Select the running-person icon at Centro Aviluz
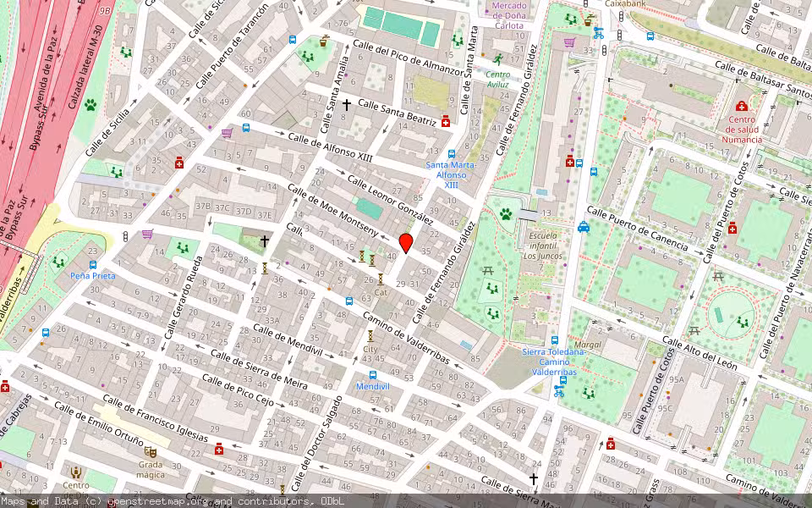The height and width of the screenshot is (508, 812). [x=498, y=59]
